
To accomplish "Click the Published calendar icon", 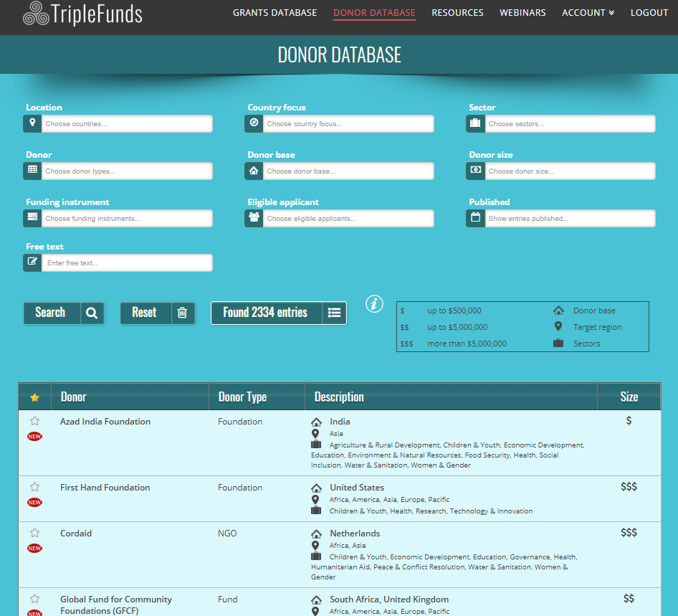I will pyautogui.click(x=475, y=218).
